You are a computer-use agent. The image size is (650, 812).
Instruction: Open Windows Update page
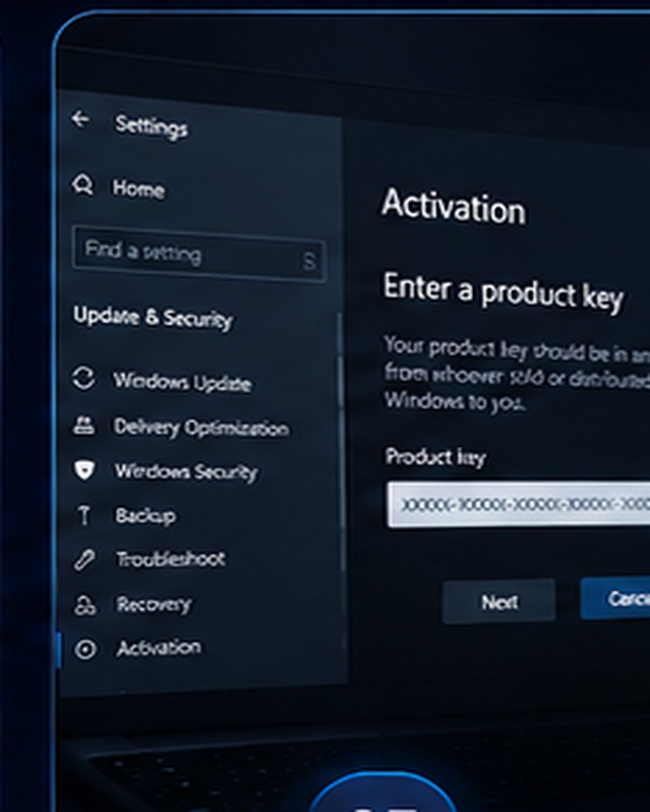[x=182, y=383]
